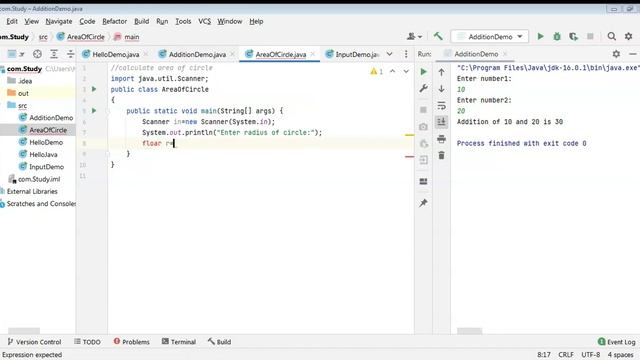The height and width of the screenshot is (360, 640).
Task: Collapse all in Project panel
Action: tap(70, 54)
